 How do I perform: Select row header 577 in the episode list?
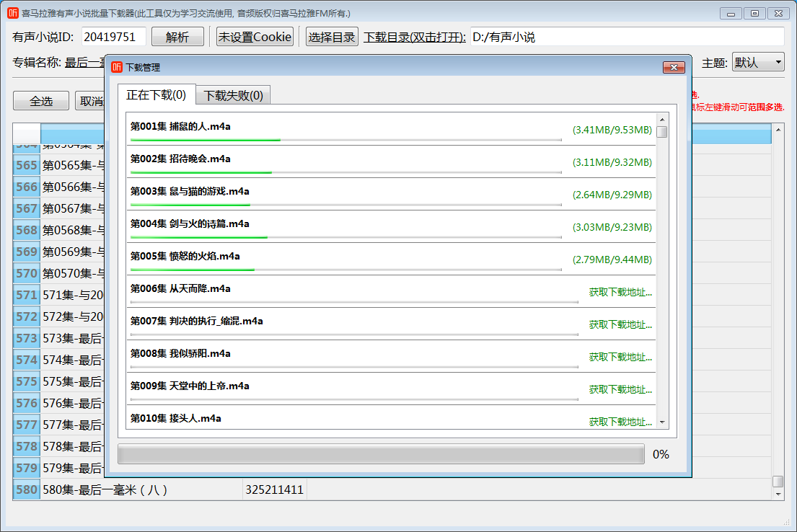[x=27, y=425]
